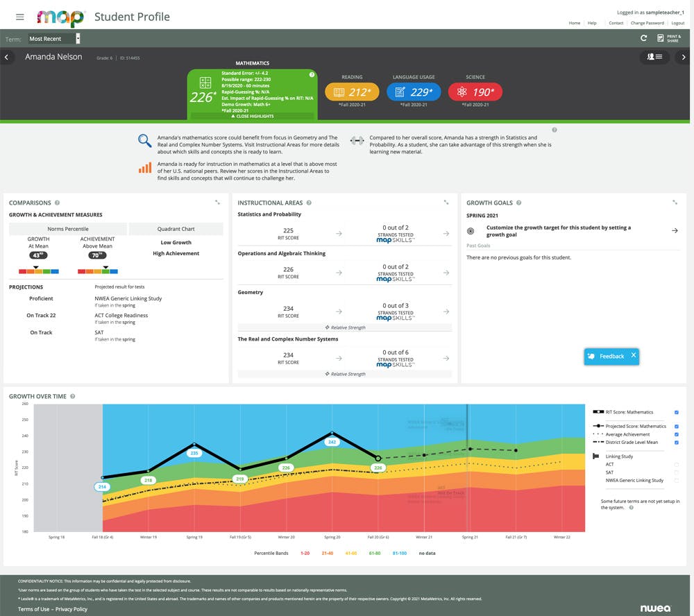Uncheck RIT Score: Mathematics in the chart legend
Screen dimensions: 694x616
(677, 412)
